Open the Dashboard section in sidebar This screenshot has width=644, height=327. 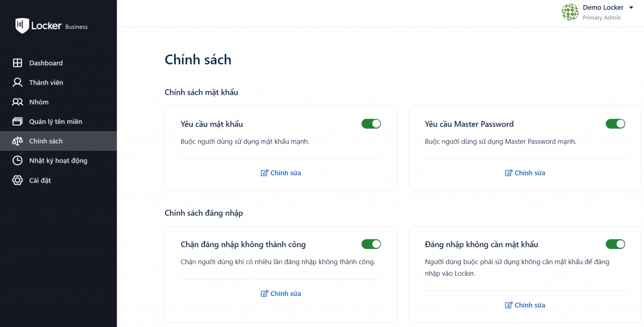(x=46, y=63)
